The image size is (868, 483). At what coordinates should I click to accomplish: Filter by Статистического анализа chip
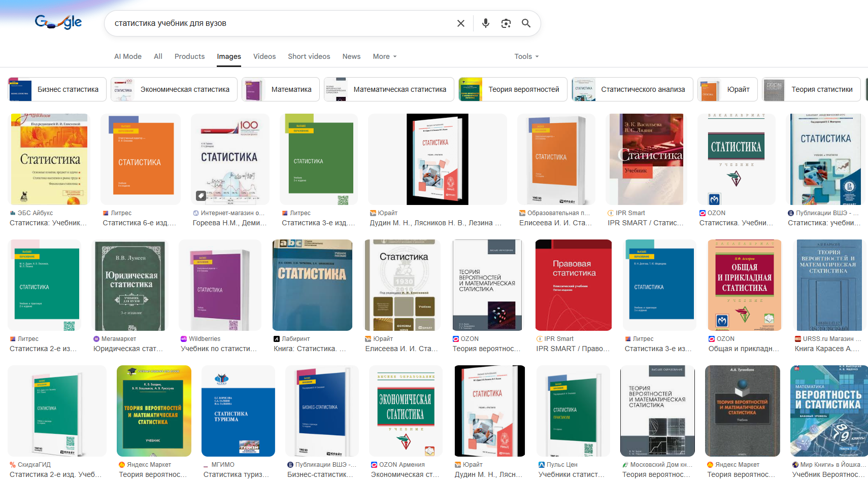click(632, 89)
